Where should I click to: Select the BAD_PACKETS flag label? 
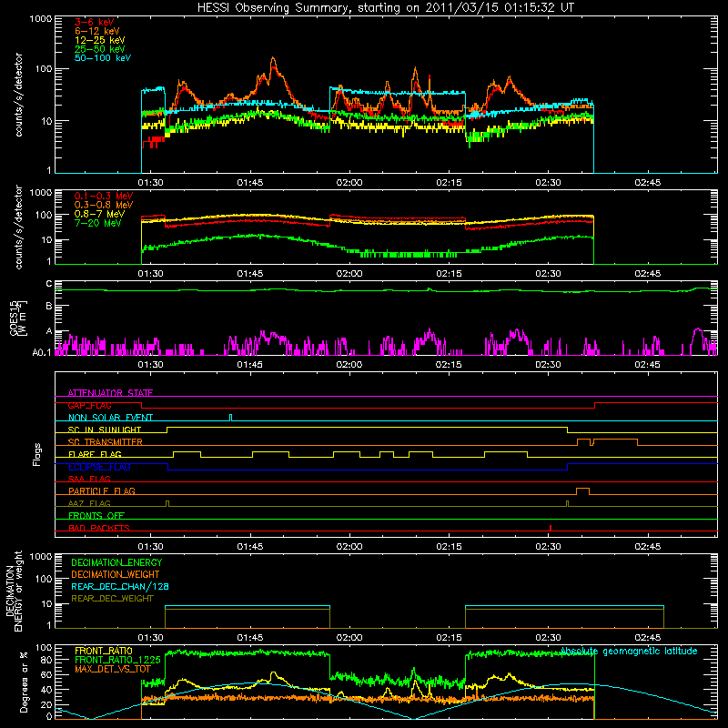tap(99, 528)
